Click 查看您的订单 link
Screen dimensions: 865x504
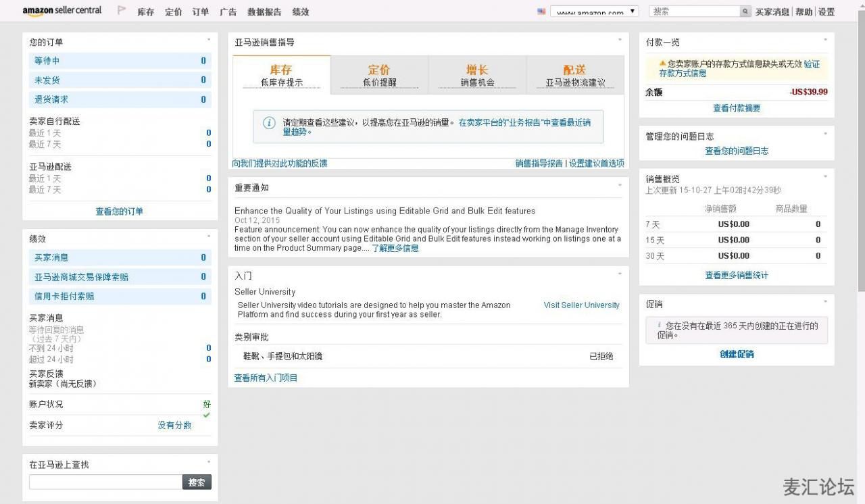pos(120,211)
